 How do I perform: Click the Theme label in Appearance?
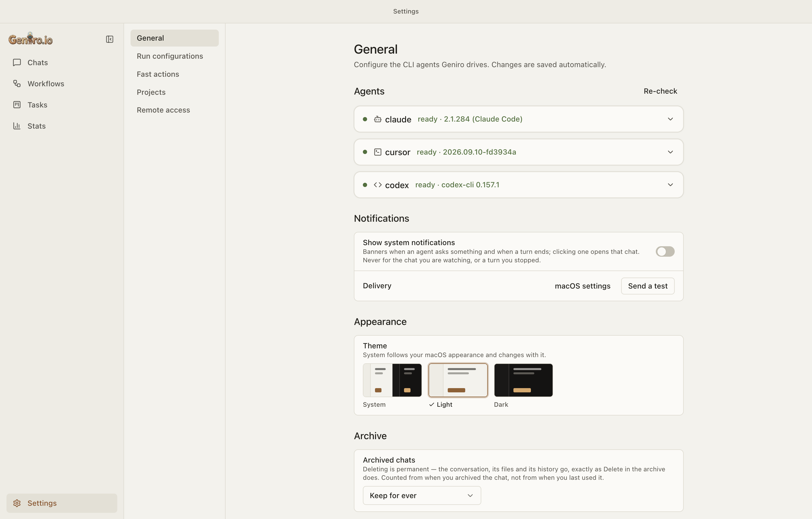pos(375,346)
